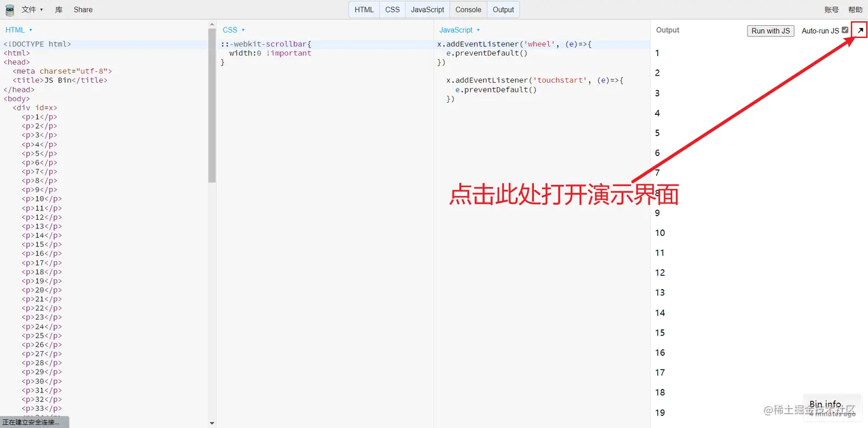Open the 文件 menu
The image size is (868, 428).
pyautogui.click(x=29, y=9)
